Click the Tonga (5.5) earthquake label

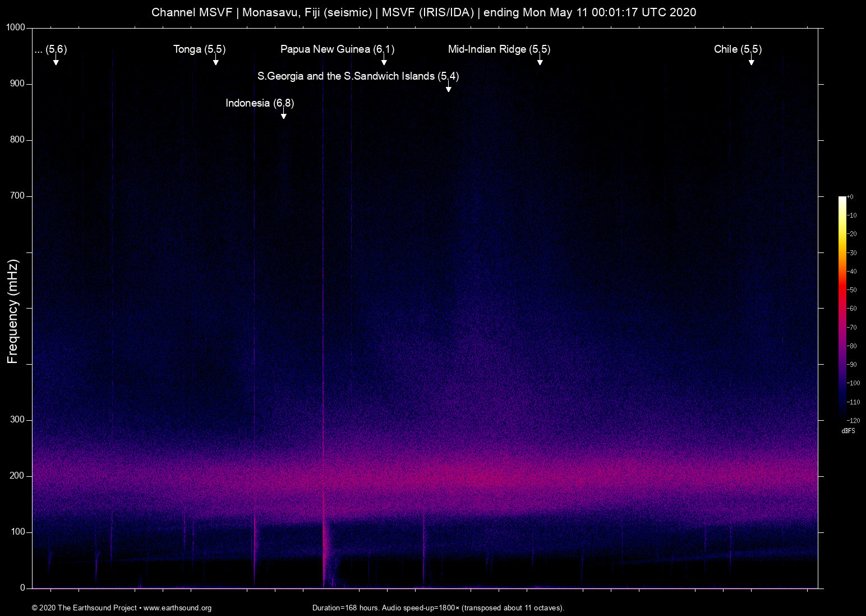(200, 49)
